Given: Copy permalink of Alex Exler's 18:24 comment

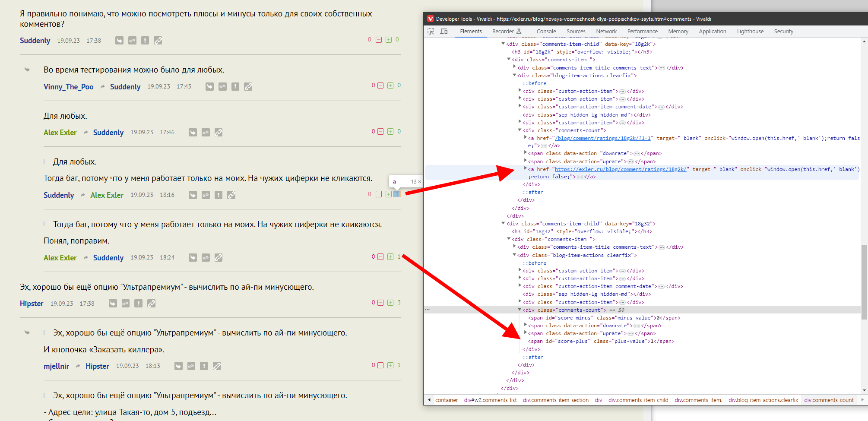Looking at the screenshot, I should coord(219,258).
